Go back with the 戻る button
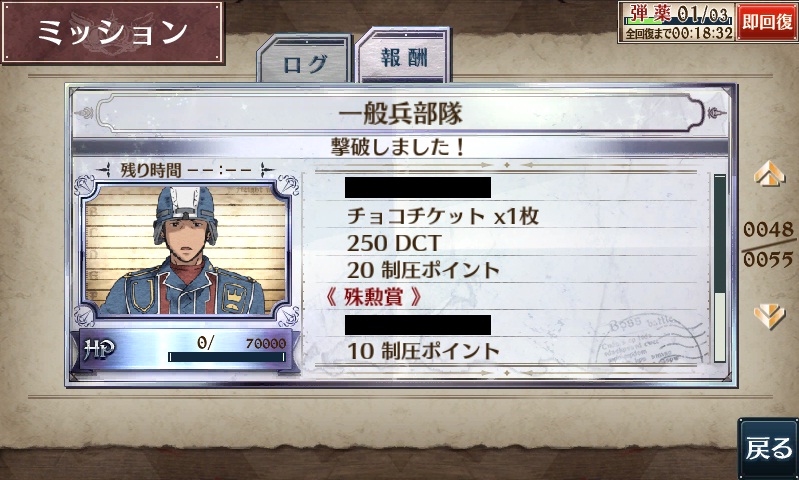The image size is (799, 480). (768, 449)
